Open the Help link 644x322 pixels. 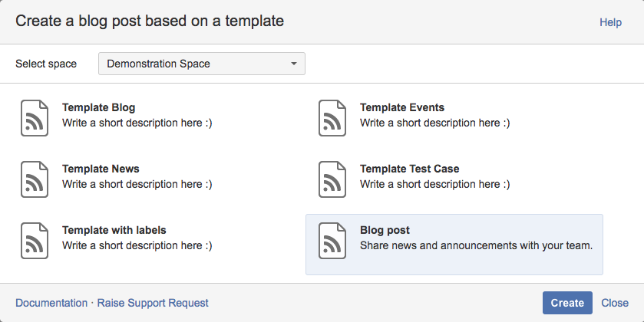coord(610,23)
